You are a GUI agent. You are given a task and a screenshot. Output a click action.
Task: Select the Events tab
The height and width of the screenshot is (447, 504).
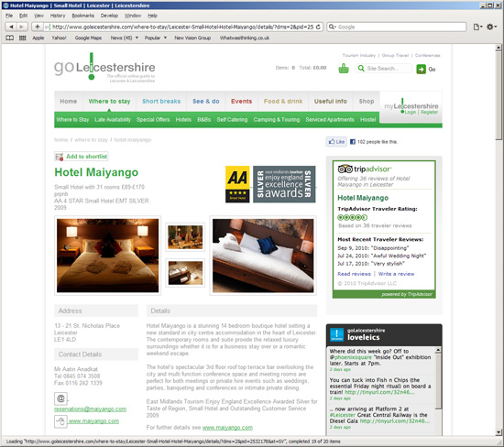click(x=241, y=102)
